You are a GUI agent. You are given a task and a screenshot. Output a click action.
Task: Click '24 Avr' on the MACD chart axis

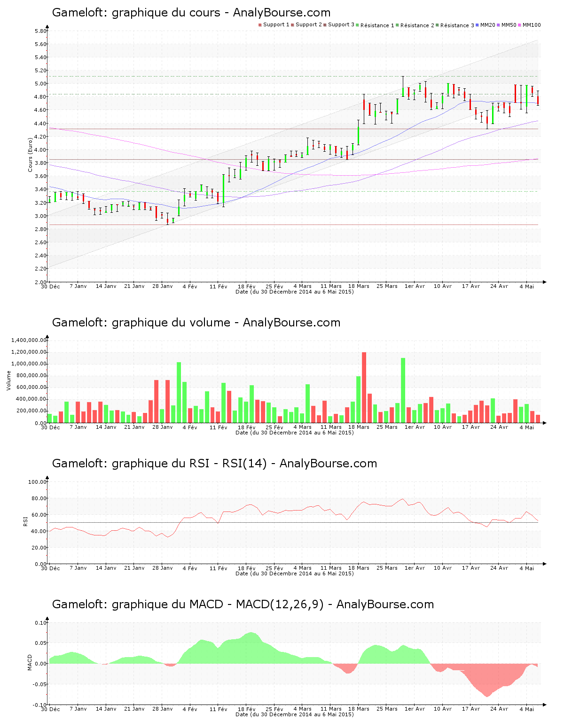(x=499, y=709)
